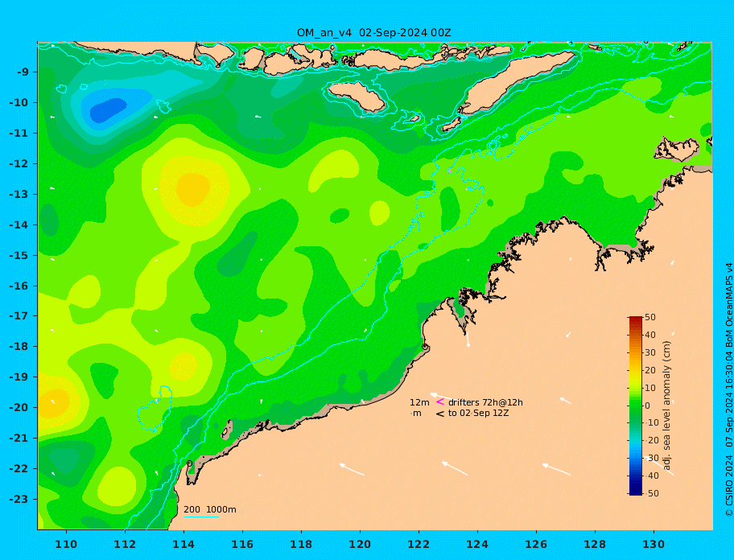Click the magenta drifter arrow symbol in legend

[440, 401]
